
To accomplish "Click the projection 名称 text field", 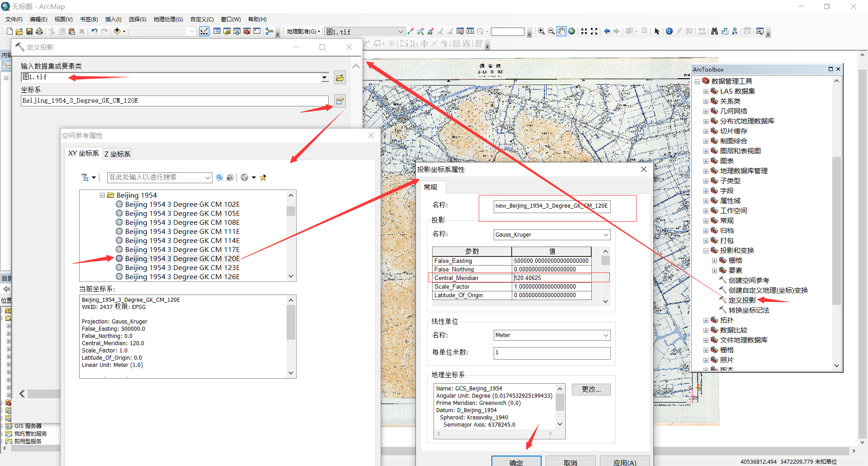I will coord(552,206).
